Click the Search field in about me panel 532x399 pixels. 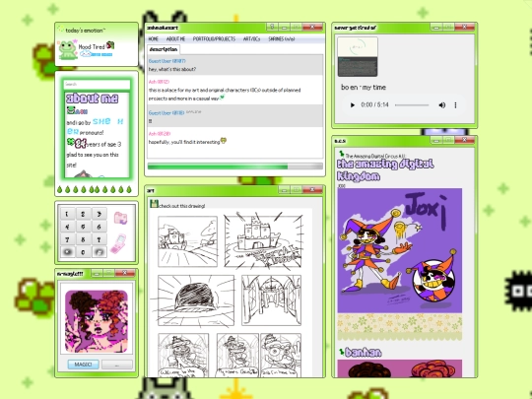pos(97,84)
